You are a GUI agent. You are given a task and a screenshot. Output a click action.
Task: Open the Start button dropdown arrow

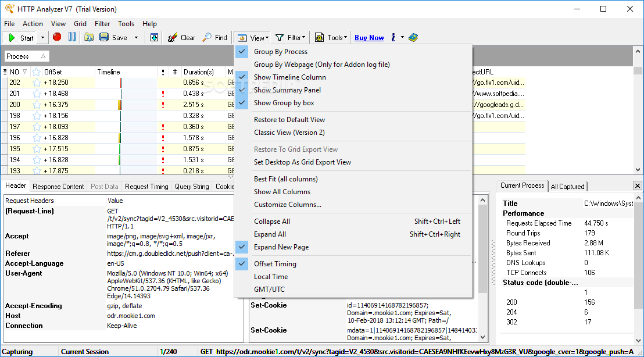[42, 38]
